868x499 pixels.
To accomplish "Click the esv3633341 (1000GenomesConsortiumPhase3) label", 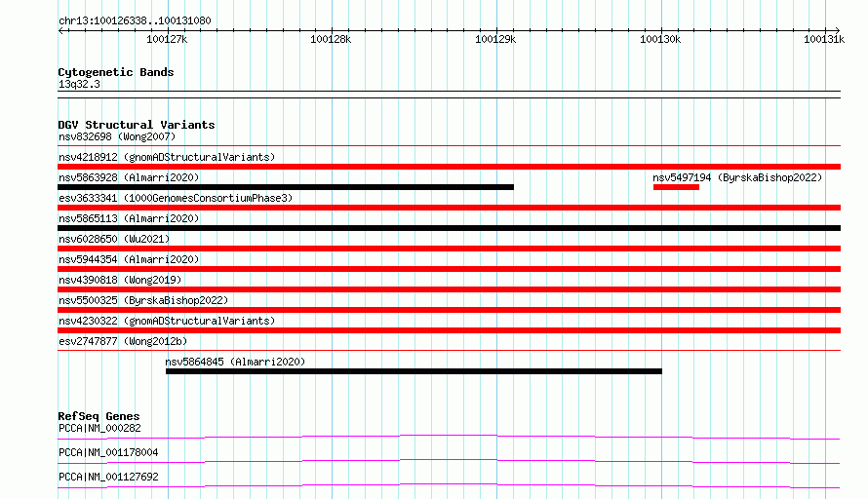I will (x=176, y=198).
